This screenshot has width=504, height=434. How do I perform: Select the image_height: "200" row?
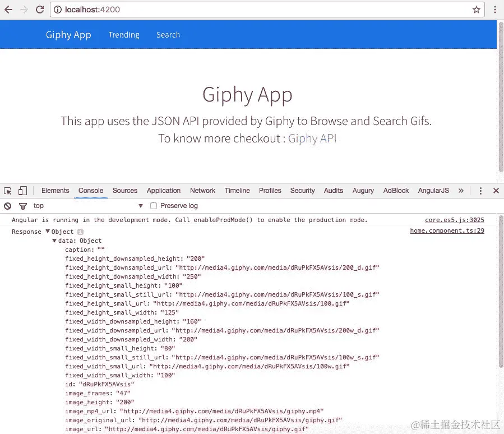[100, 402]
